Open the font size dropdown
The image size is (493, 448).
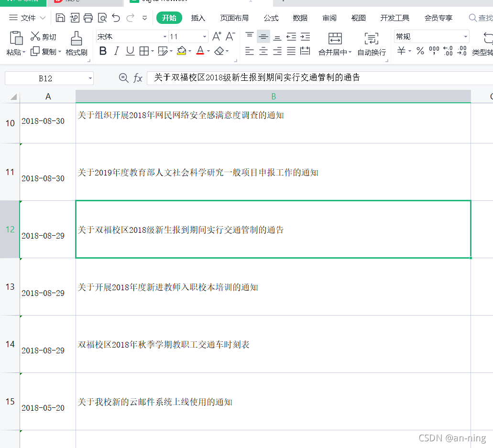coord(205,37)
